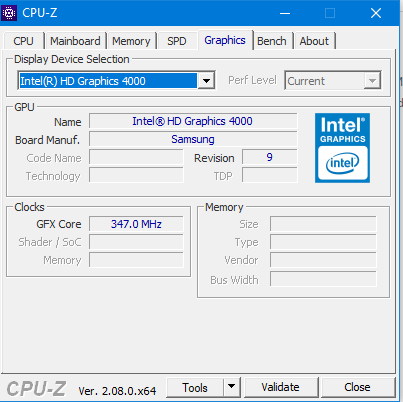The height and width of the screenshot is (402, 403).
Task: Click the Intel Graphics logo
Action: tap(342, 148)
